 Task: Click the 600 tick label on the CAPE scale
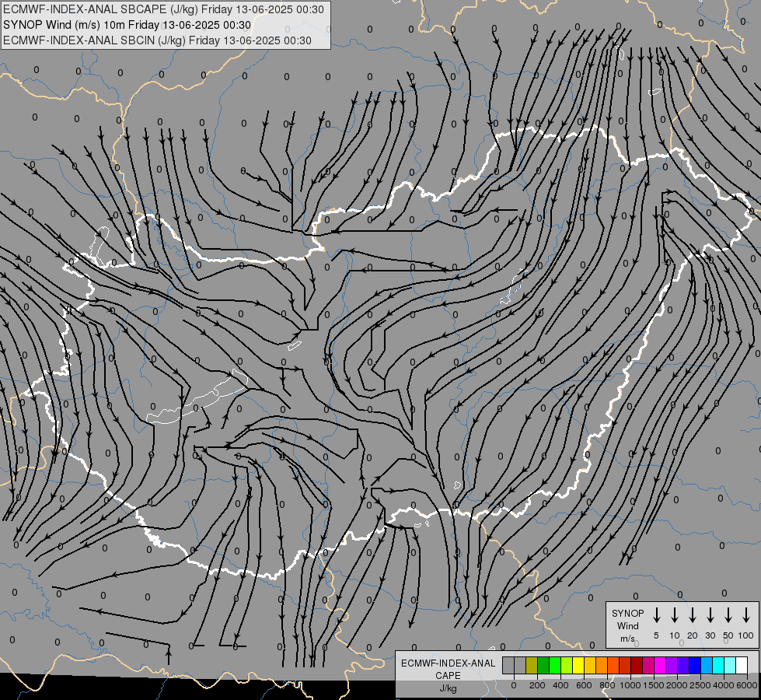584,685
